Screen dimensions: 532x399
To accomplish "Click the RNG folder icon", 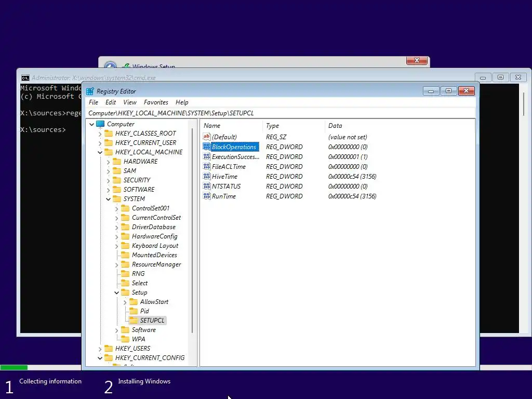I will point(125,273).
